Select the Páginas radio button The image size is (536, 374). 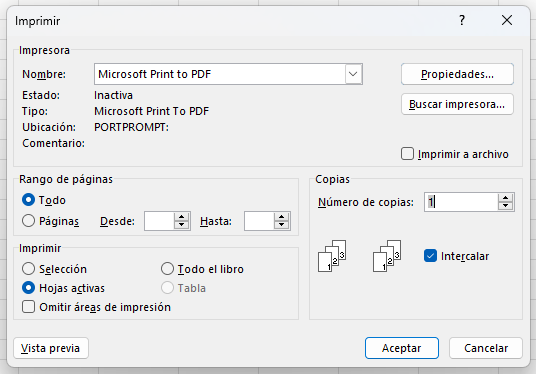[28, 221]
